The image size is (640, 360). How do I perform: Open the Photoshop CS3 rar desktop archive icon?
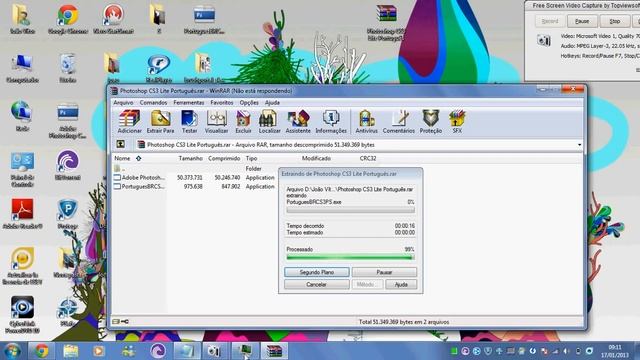pyautogui.click(x=386, y=22)
